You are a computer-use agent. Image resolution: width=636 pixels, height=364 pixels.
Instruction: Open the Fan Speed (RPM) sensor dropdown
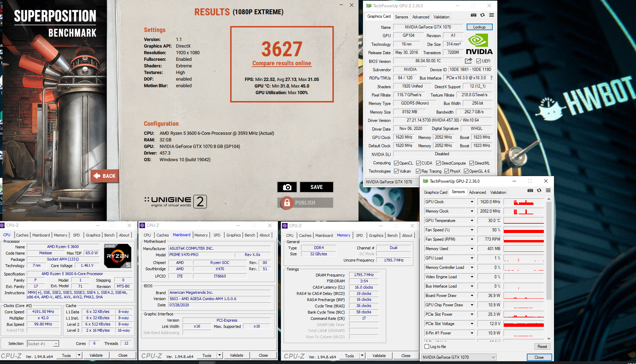click(x=472, y=239)
